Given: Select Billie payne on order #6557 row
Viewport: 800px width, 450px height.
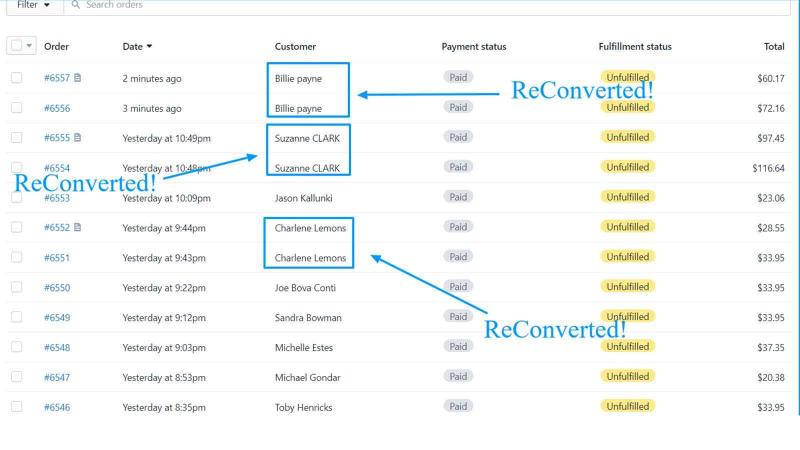Looking at the screenshot, I should click(298, 79).
